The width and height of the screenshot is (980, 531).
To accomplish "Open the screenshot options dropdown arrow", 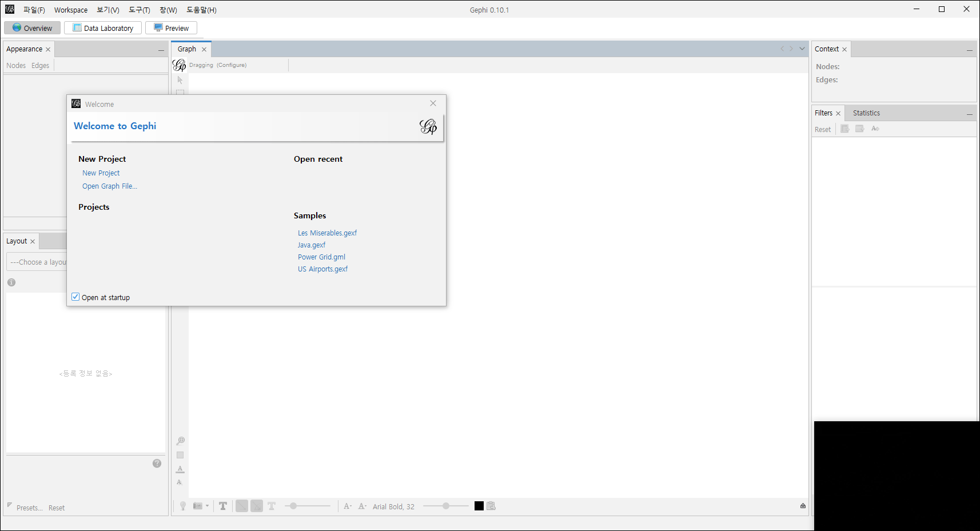I will [207, 506].
